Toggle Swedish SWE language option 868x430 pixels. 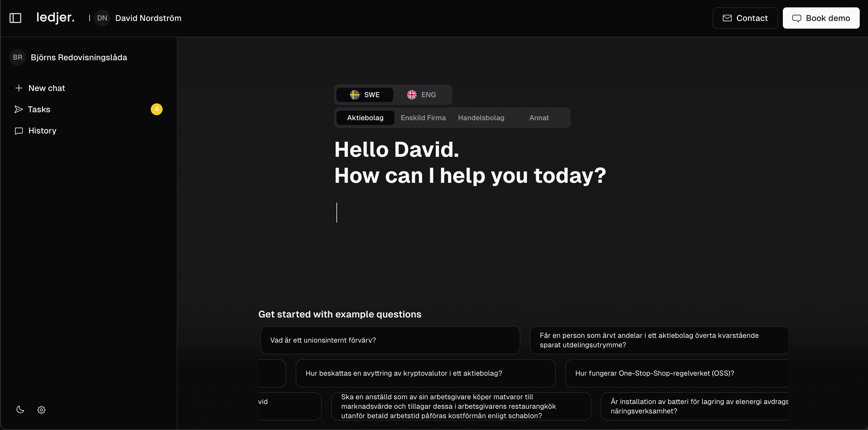(x=365, y=95)
